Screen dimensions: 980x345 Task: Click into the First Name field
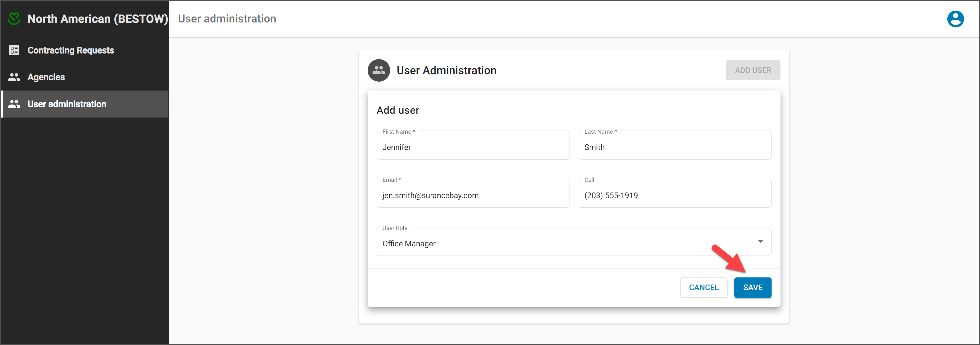(x=472, y=147)
